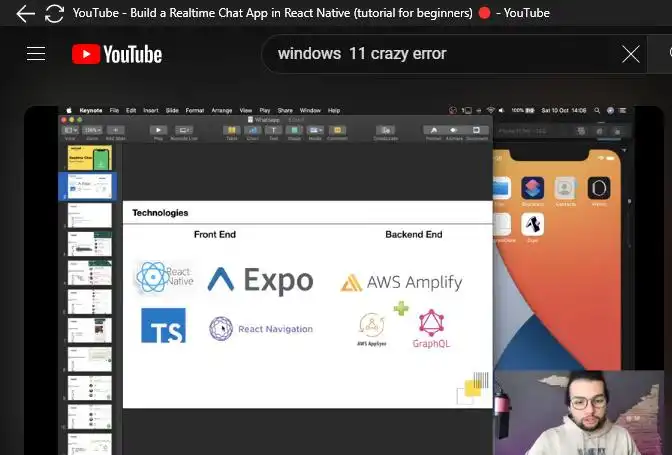The height and width of the screenshot is (455, 672).
Task: Go to YouTube home via the logo
Action: [x=117, y=54]
